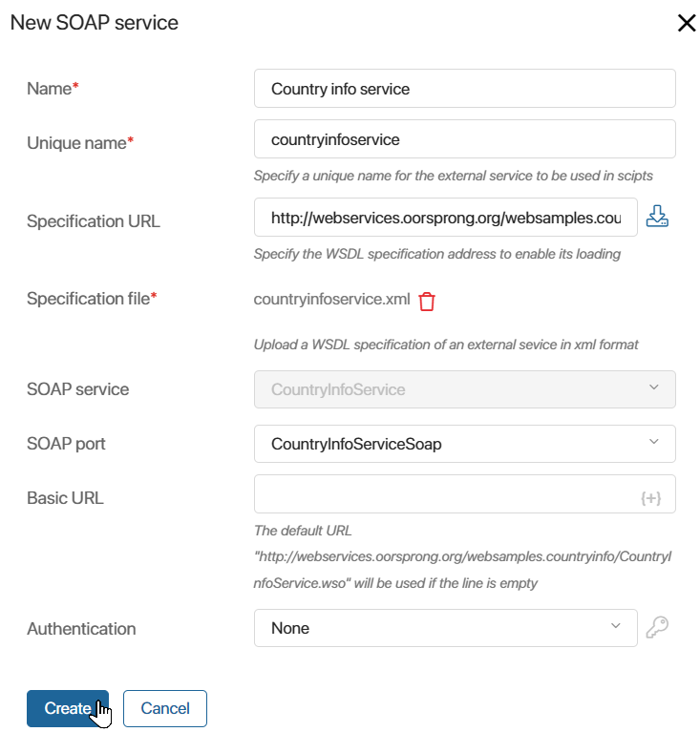The width and height of the screenshot is (700, 732).
Task: Click the 'SOAP port' label
Action: [66, 444]
